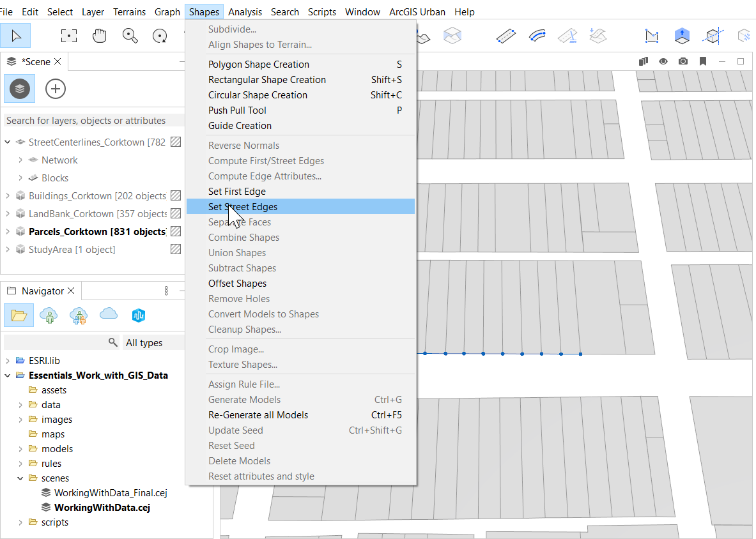Expand the StreetCenterlines_Corktown layer
The image size is (756, 539).
tap(7, 142)
